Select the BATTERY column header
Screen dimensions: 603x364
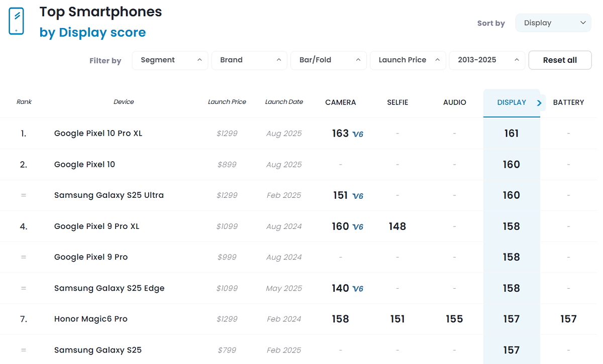(568, 102)
